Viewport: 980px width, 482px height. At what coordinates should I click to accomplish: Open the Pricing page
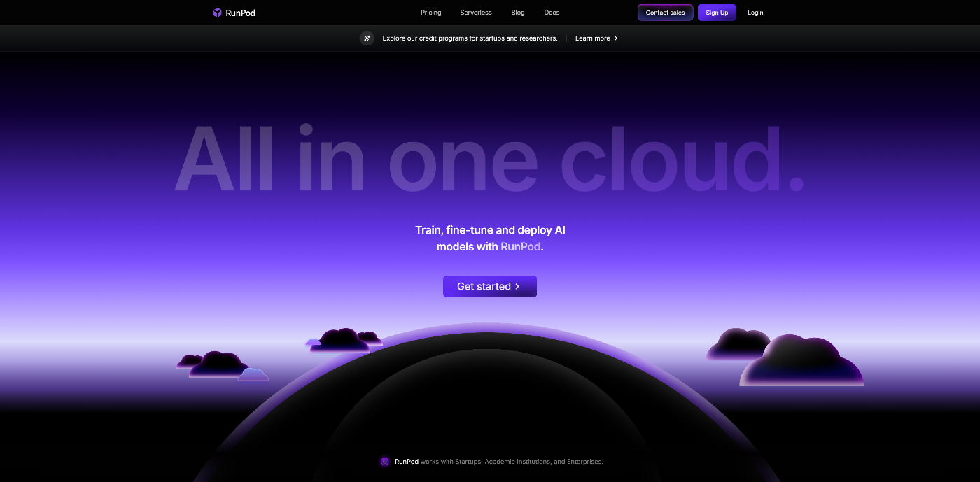click(431, 13)
